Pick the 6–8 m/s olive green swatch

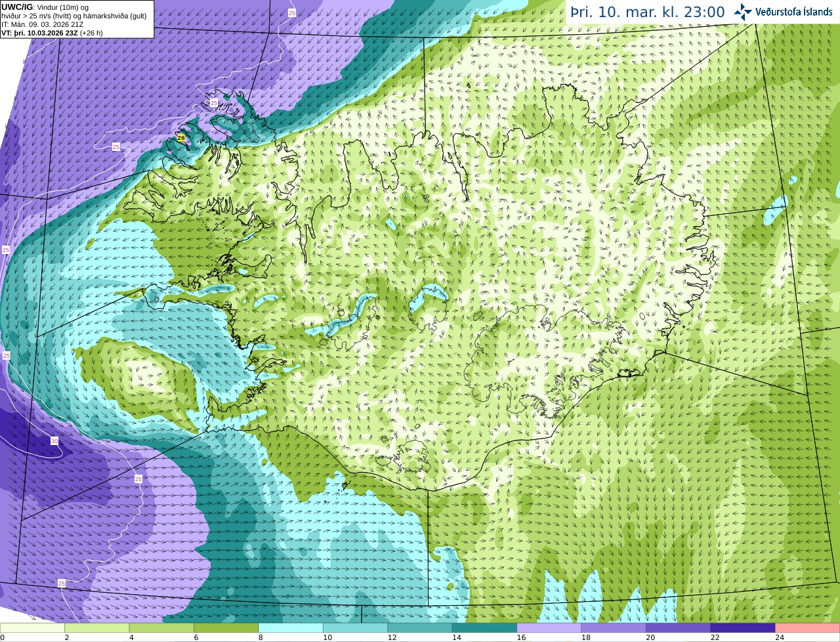[x=226, y=628]
